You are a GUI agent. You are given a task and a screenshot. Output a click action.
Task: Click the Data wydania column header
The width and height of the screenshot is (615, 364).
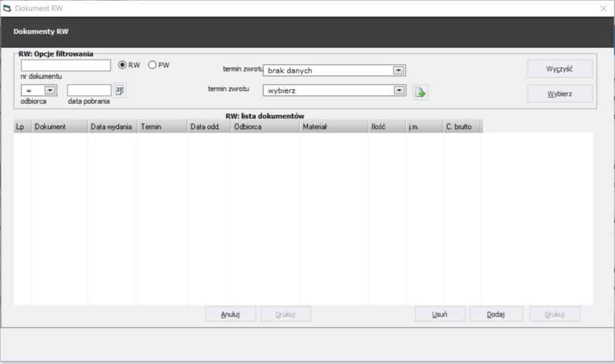coord(112,127)
